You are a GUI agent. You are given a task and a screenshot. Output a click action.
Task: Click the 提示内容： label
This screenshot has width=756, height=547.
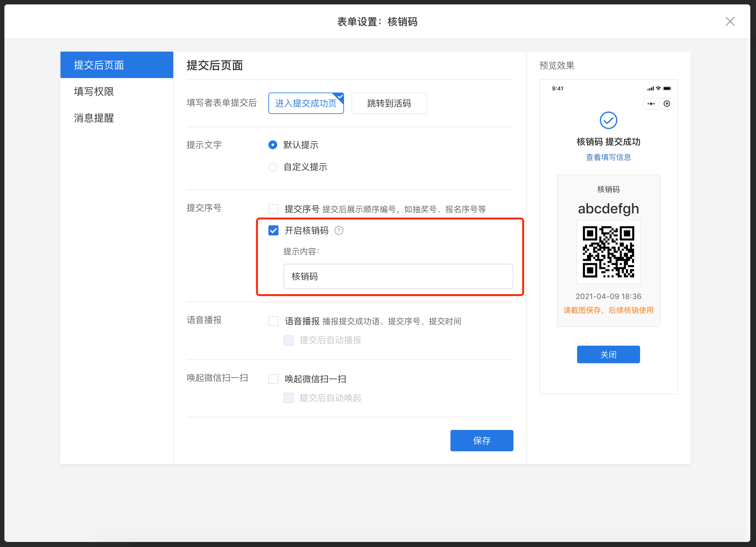point(301,251)
